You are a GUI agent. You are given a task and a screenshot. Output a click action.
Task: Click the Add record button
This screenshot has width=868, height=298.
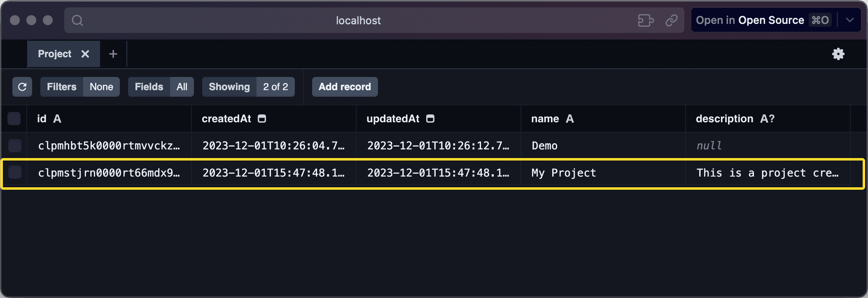[x=345, y=87]
